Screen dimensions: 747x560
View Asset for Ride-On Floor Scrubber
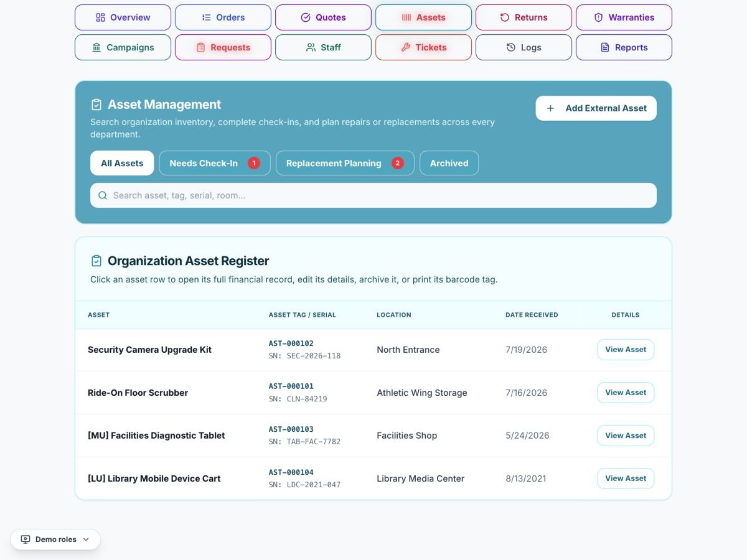(626, 393)
